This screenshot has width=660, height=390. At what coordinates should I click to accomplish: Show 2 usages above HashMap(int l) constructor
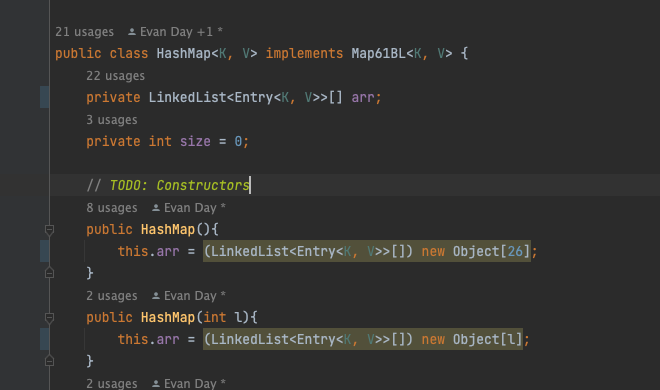click(x=112, y=296)
